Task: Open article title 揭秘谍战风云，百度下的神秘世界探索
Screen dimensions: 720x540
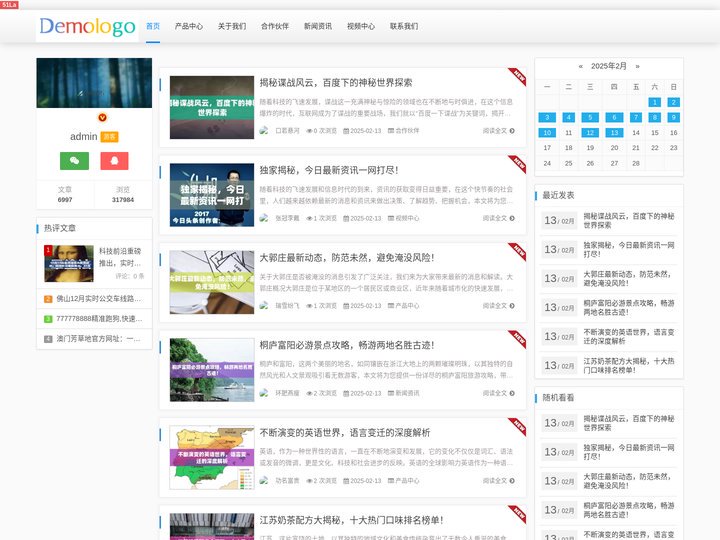Action: point(336,83)
